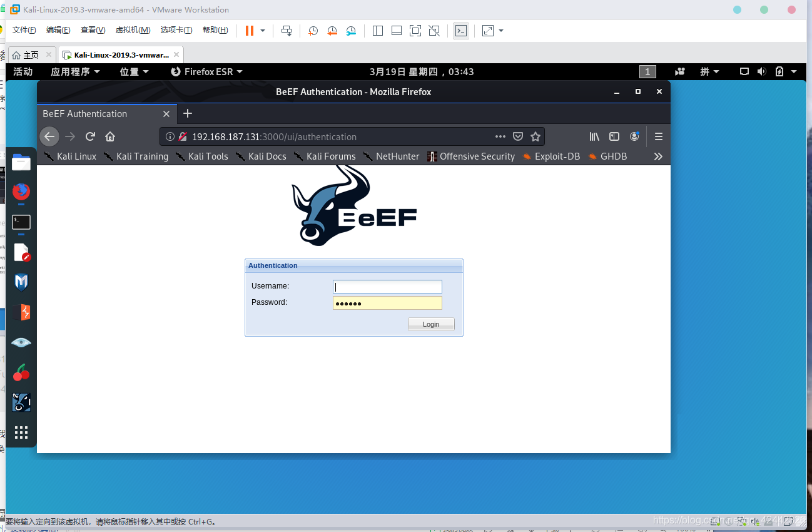Click the send Ctrl+Alt+Del toolbar icon
This screenshot has width=812, height=532.
tap(287, 31)
